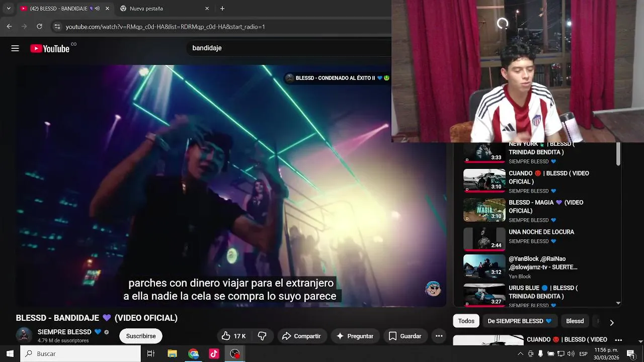
Task: Open the battery status tray icon
Action: pyautogui.click(x=550, y=353)
